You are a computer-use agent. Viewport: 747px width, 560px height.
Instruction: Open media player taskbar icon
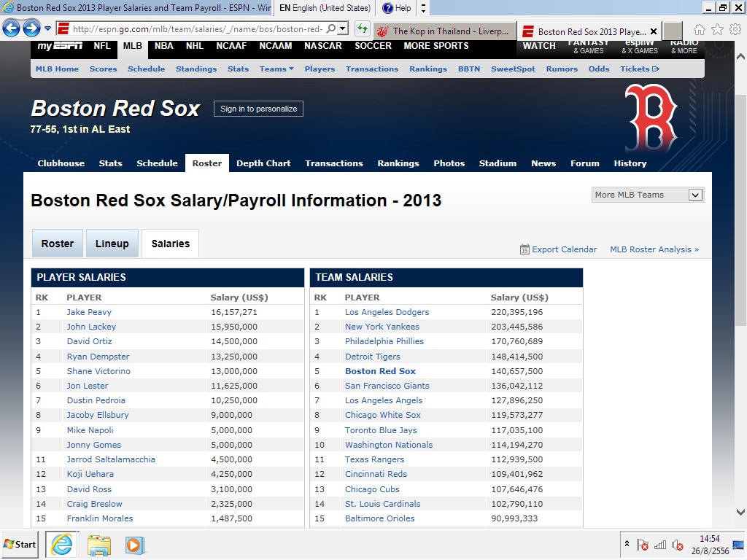coord(135,545)
